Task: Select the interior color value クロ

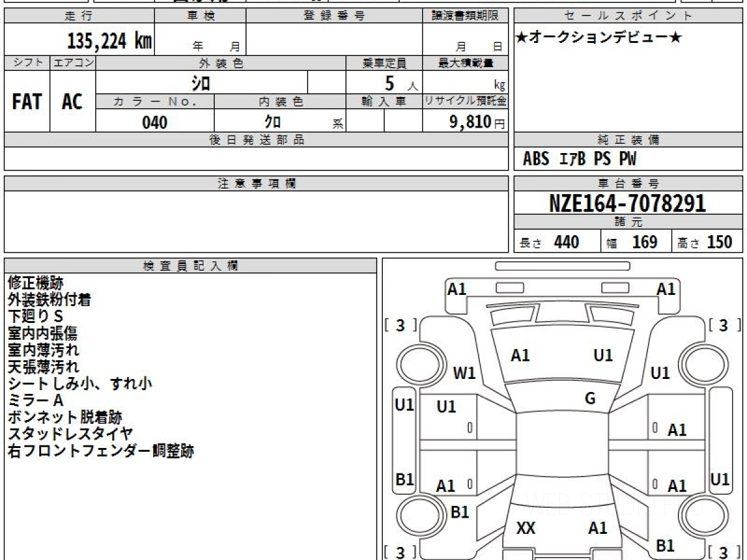Action: [x=273, y=122]
